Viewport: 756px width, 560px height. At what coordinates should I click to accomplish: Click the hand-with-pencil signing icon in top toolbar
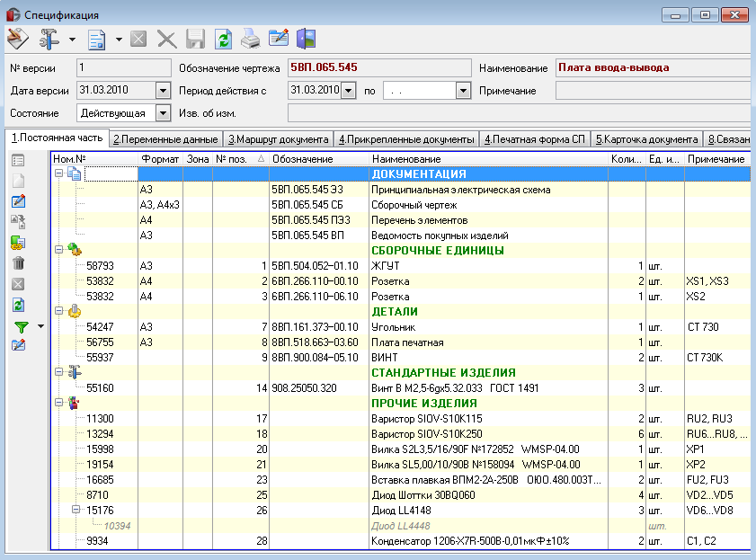[x=17, y=39]
